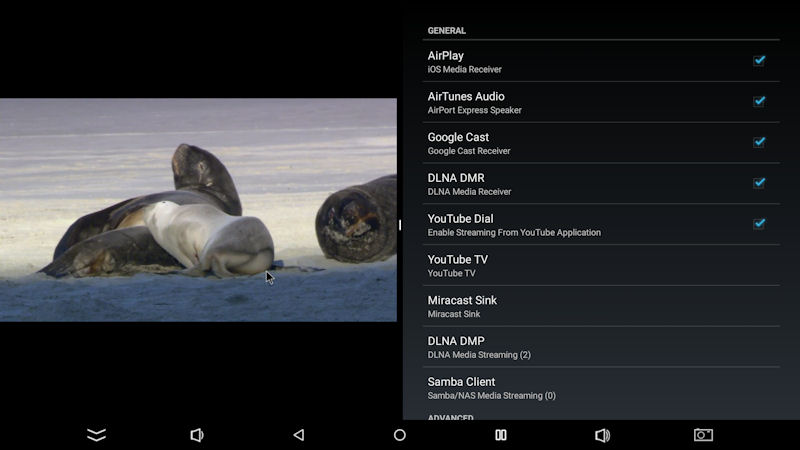Click 'AirPort Express Speaker' subtitle
The height and width of the screenshot is (450, 800).
tap(474, 110)
